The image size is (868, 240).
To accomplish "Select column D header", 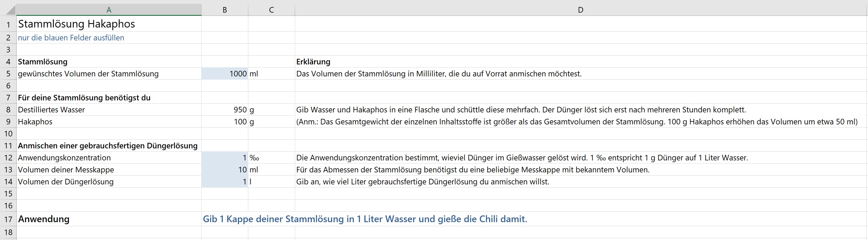I will click(x=581, y=10).
